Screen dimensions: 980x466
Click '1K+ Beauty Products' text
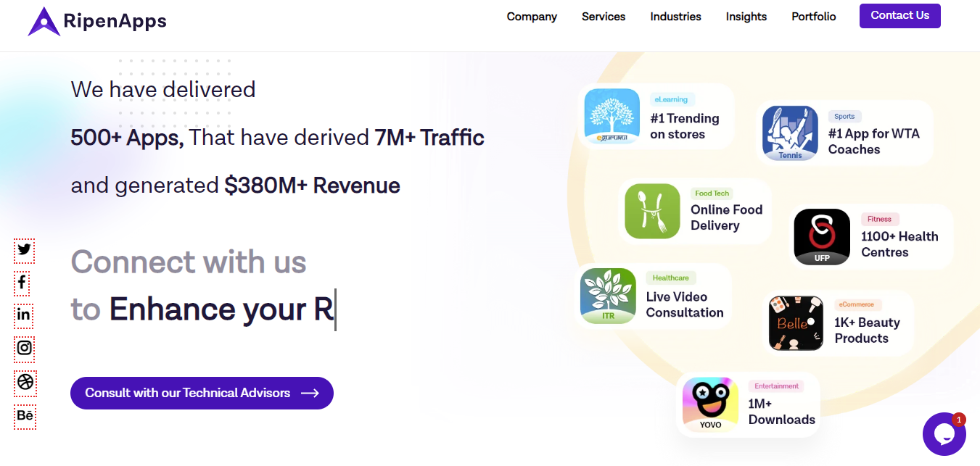click(867, 330)
